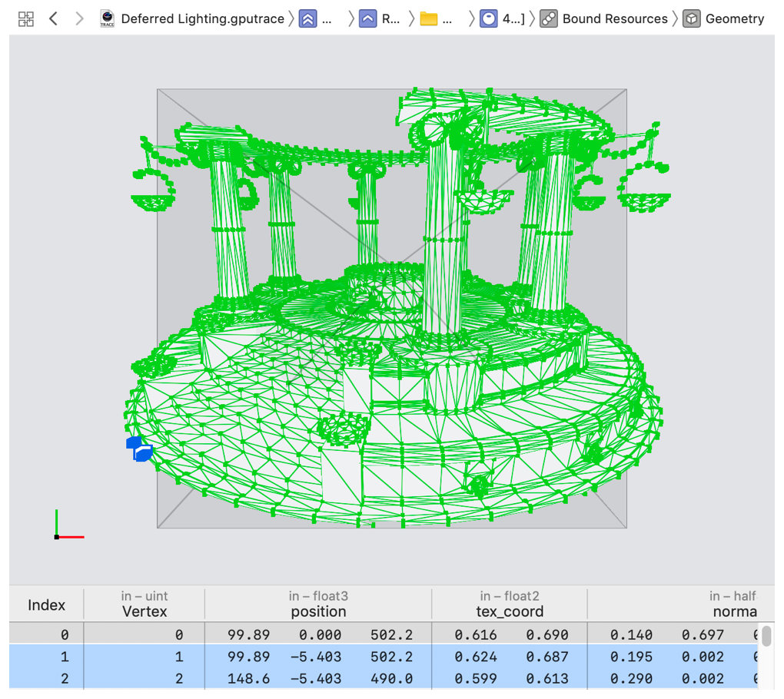Click normal value 0.697

point(703,634)
